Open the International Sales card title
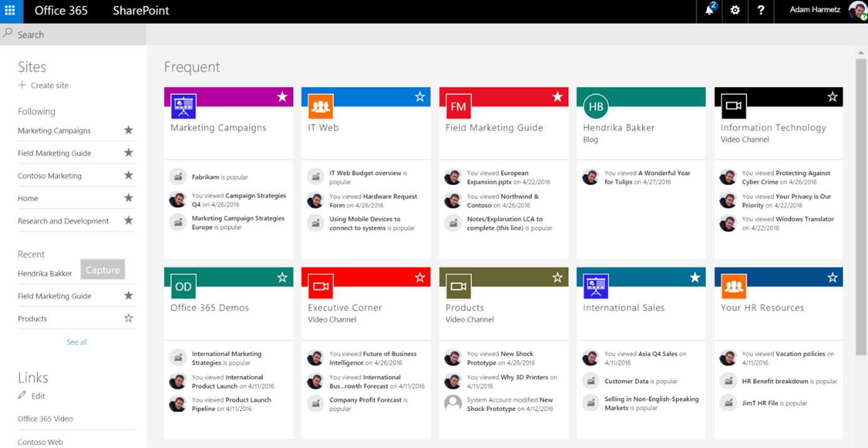Viewport: 868px width, 448px height. tap(624, 308)
